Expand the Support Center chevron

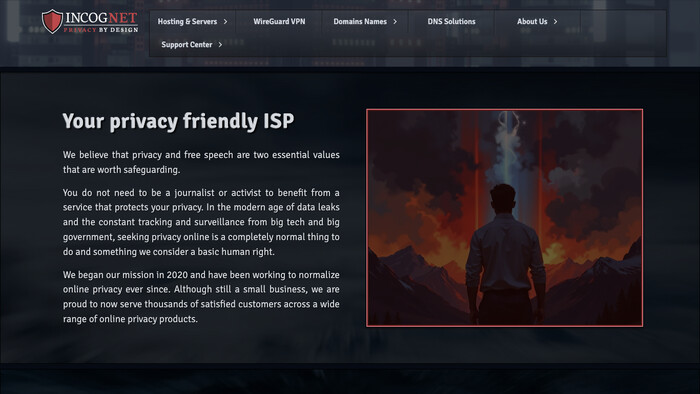pos(220,45)
